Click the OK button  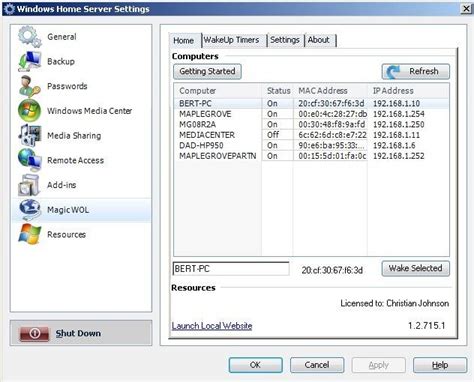pos(256,365)
